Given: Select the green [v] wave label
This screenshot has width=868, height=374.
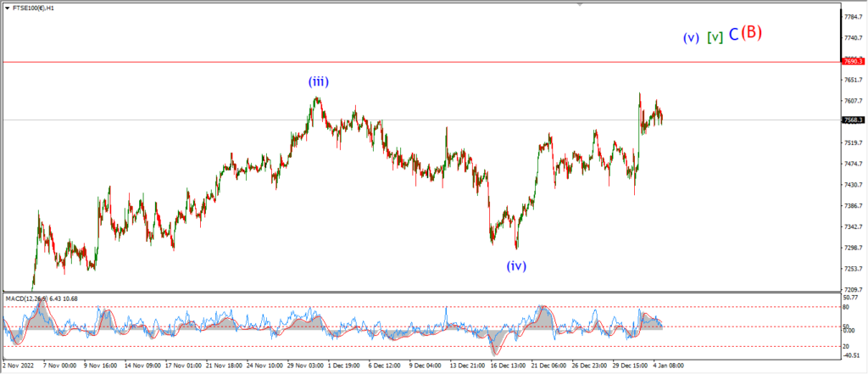Looking at the screenshot, I should pyautogui.click(x=715, y=37).
